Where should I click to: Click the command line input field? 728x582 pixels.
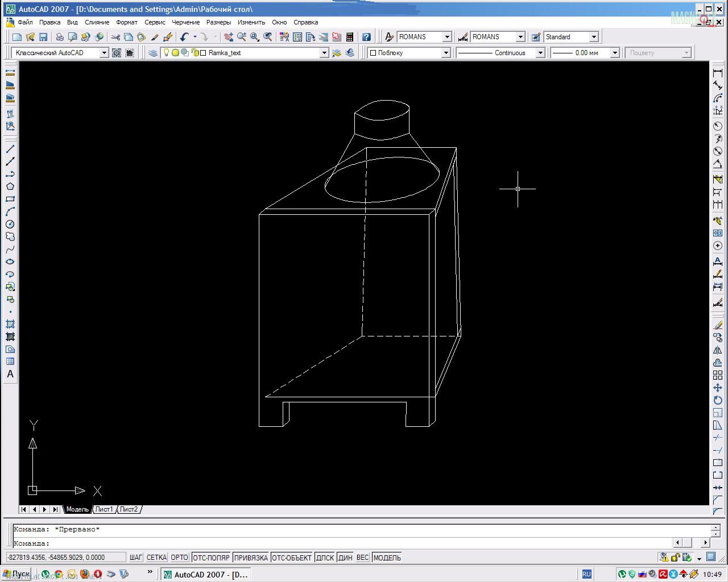[341, 543]
